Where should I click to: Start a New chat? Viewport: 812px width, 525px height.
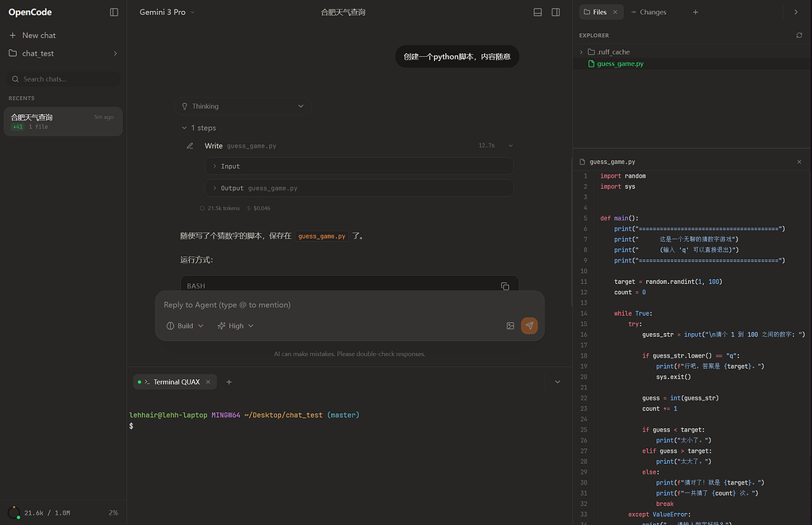[32, 35]
